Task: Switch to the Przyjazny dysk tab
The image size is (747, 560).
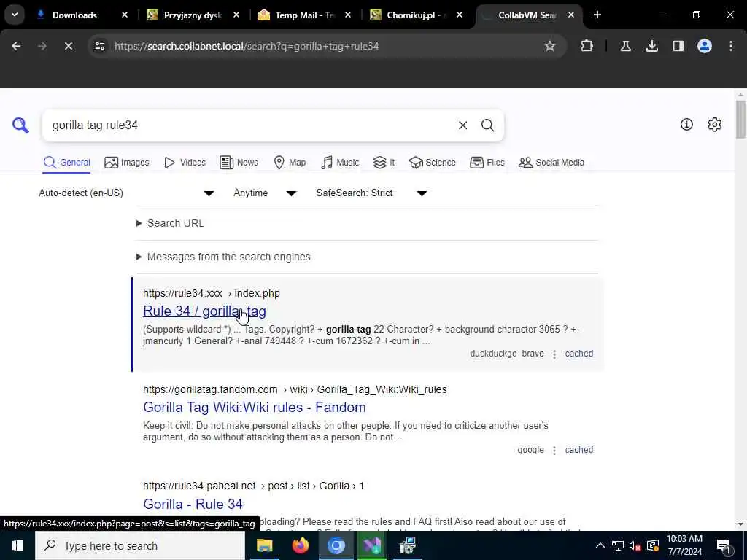Action: (x=193, y=15)
